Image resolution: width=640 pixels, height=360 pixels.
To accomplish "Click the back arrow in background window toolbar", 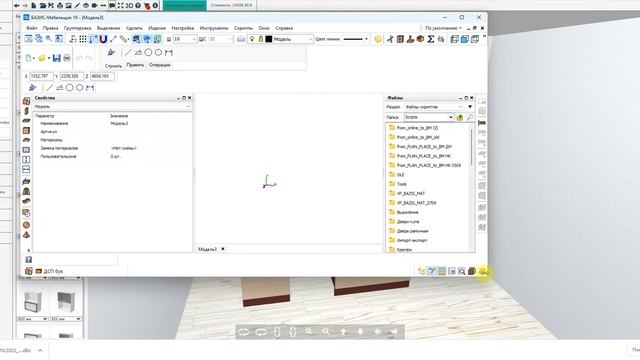I will [17, 6].
